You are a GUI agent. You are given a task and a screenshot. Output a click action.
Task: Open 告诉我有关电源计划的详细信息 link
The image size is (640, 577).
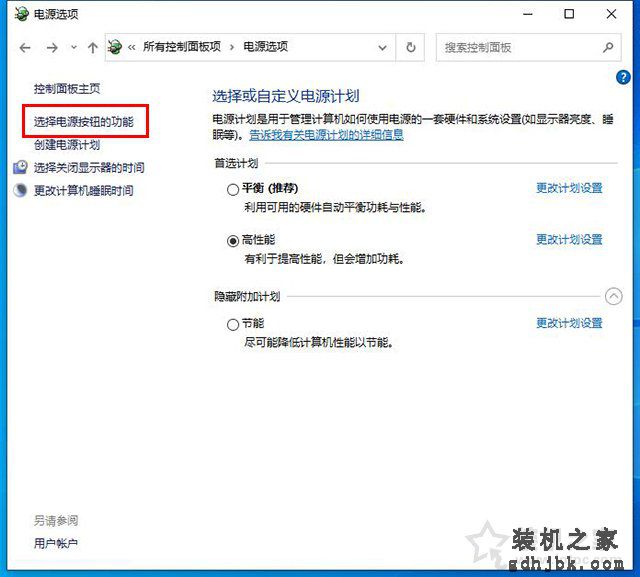click(x=327, y=135)
